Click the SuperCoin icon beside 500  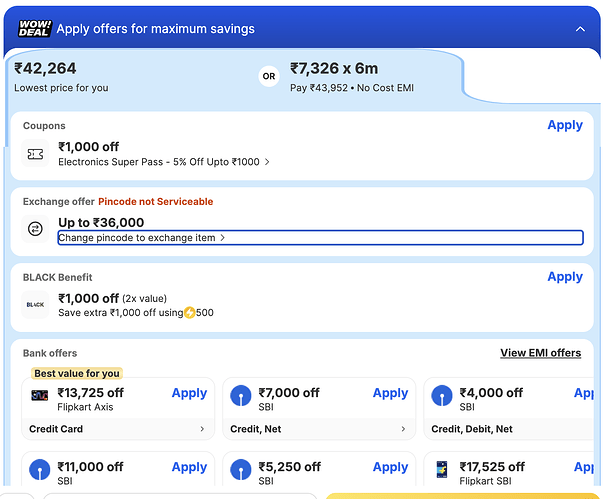[189, 313]
